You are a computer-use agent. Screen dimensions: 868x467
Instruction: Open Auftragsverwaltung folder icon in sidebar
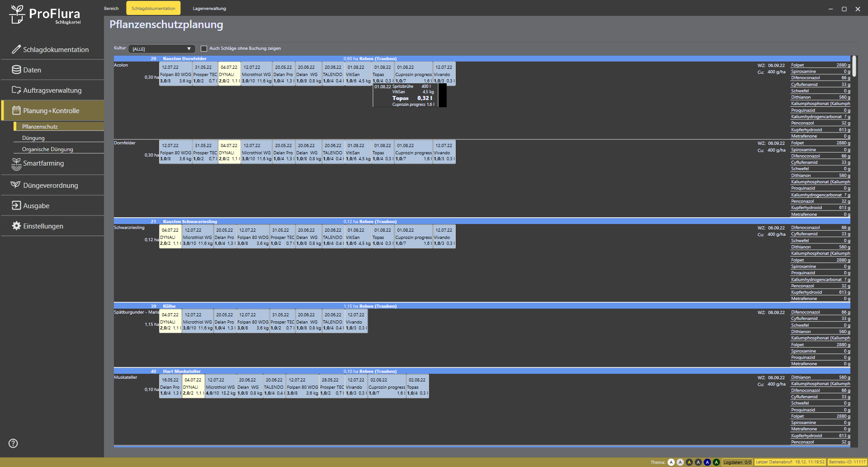pos(16,90)
